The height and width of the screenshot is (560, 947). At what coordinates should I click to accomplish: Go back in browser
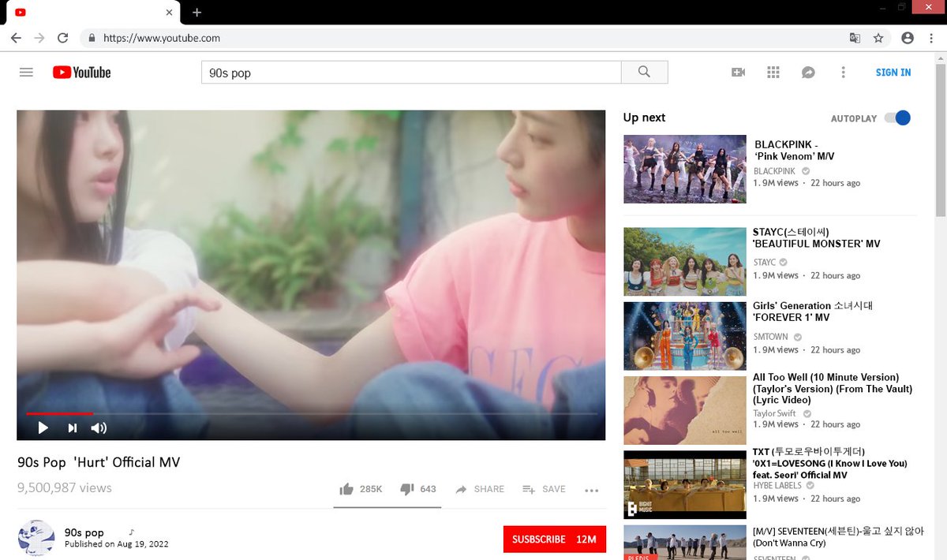click(16, 38)
